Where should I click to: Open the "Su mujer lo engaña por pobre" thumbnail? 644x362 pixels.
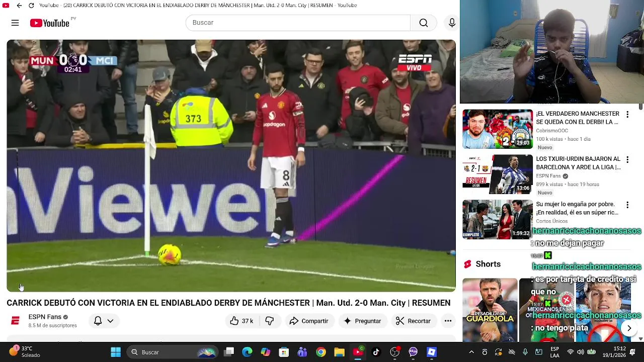tap(498, 219)
